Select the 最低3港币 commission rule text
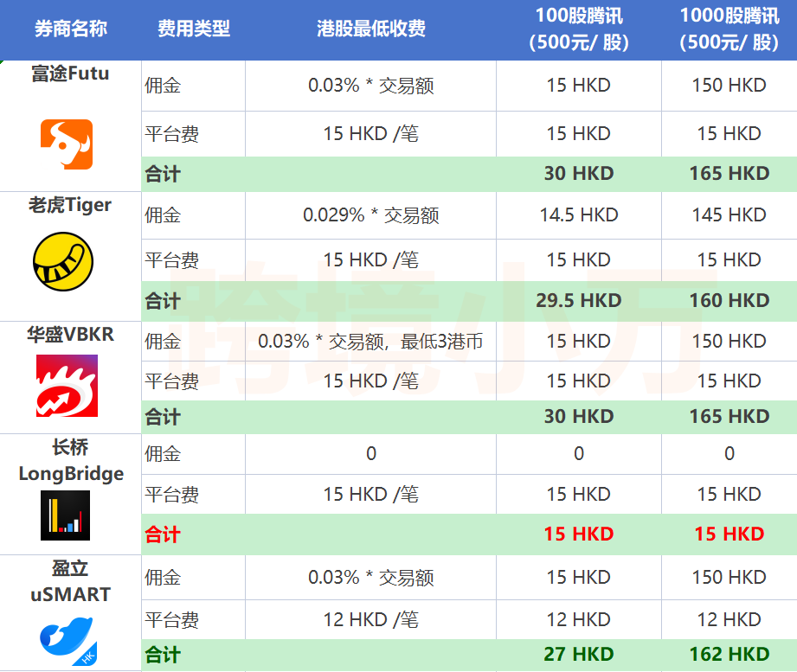Viewport: 797px width, 672px height. pyautogui.click(x=441, y=342)
